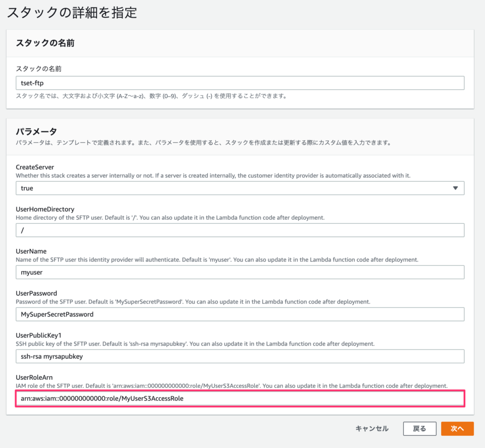The width and height of the screenshot is (485, 448).
Task: Click the "UserHomeDirectory" parameter label
Action: click(45, 209)
